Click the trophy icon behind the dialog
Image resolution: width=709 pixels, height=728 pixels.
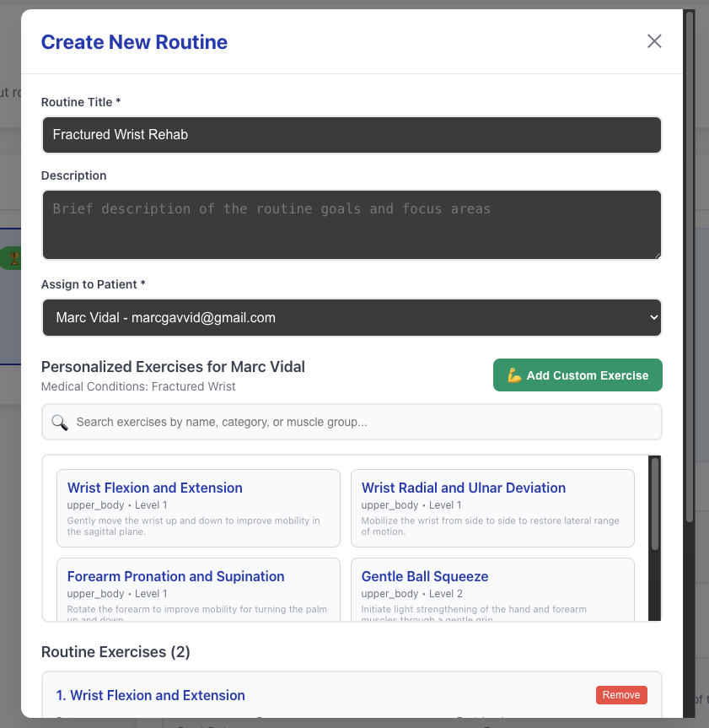[x=14, y=257]
